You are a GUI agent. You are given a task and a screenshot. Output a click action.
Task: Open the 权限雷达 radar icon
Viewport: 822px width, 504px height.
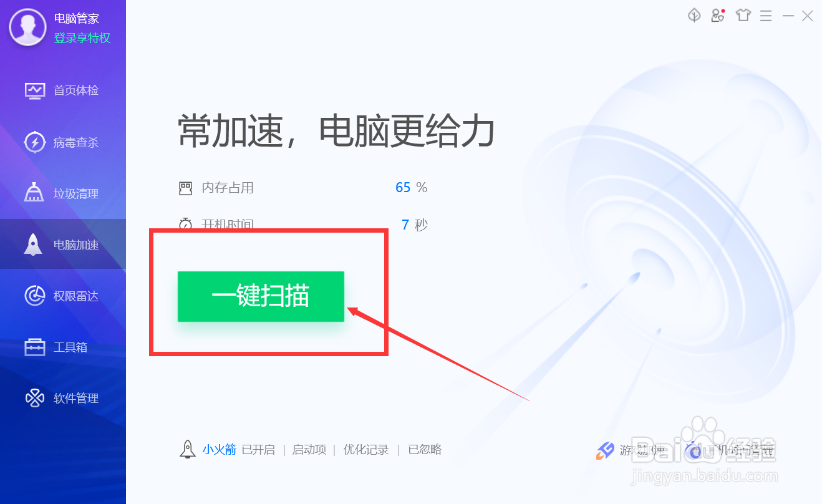point(34,296)
